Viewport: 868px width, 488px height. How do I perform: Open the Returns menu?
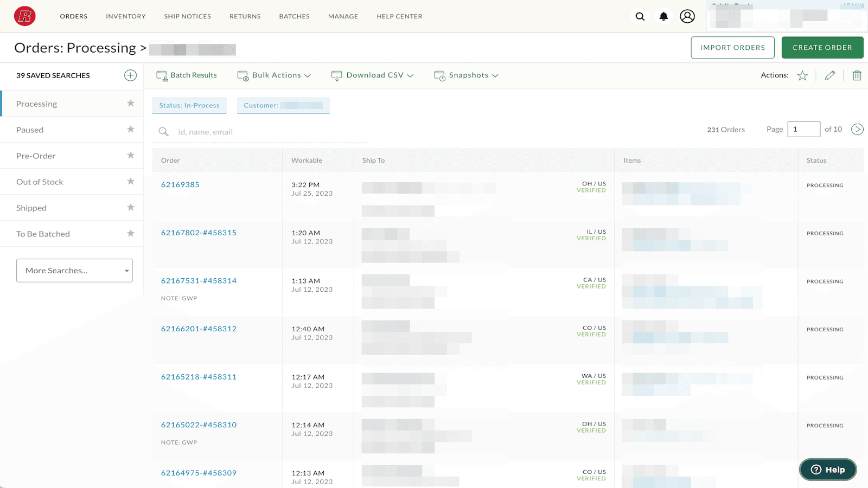point(245,16)
